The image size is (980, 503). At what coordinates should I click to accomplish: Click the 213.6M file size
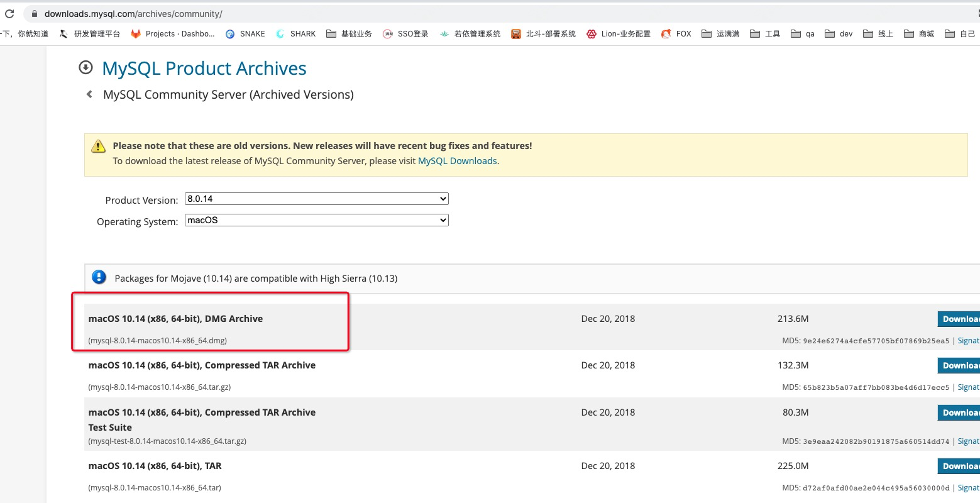coord(793,319)
